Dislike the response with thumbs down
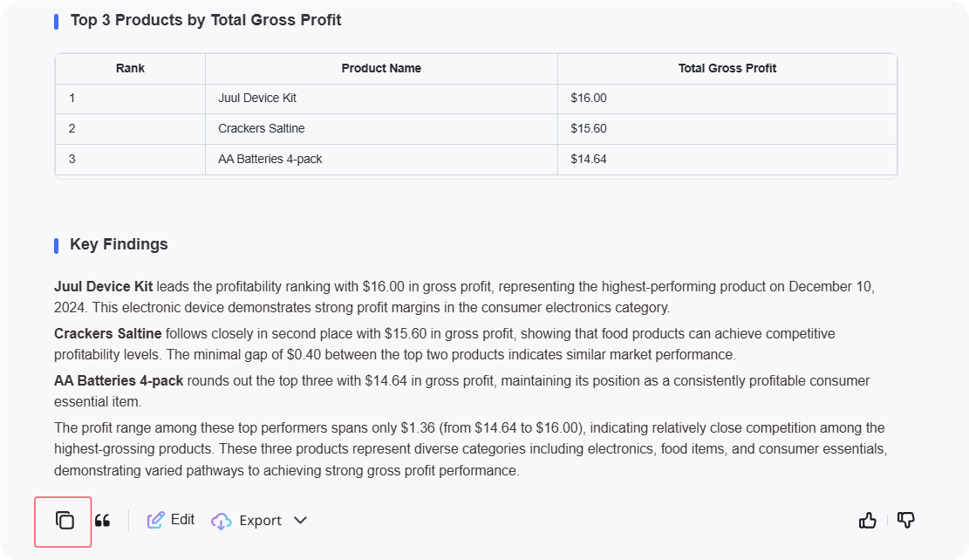This screenshot has width=969, height=560. (x=906, y=521)
